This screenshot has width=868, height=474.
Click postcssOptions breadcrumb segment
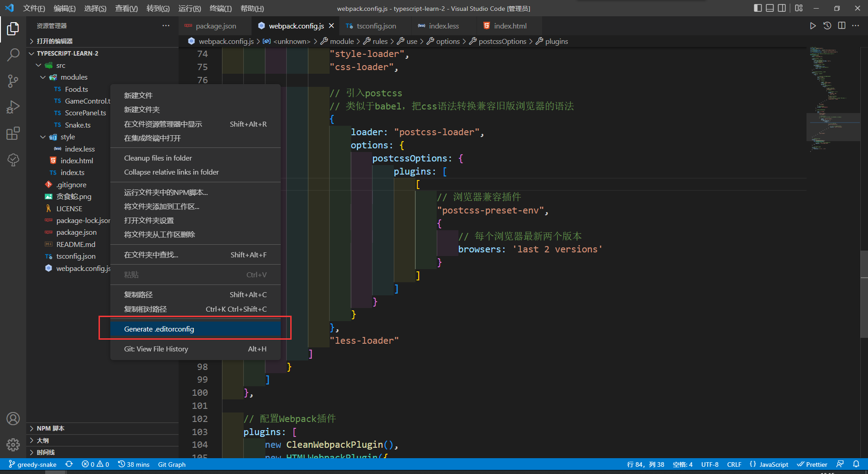(502, 41)
